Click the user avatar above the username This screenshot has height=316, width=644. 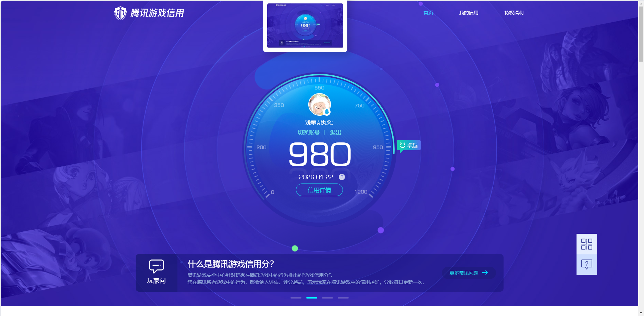319,105
